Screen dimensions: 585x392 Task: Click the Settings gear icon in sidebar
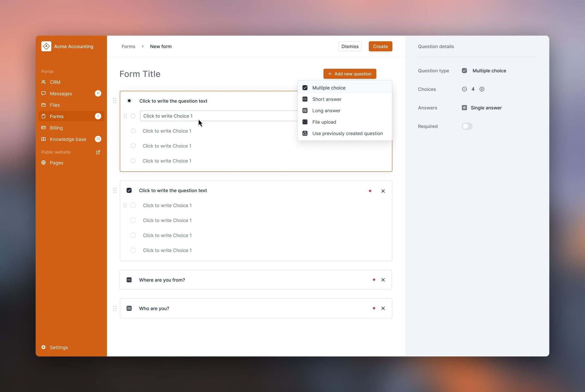[44, 347]
